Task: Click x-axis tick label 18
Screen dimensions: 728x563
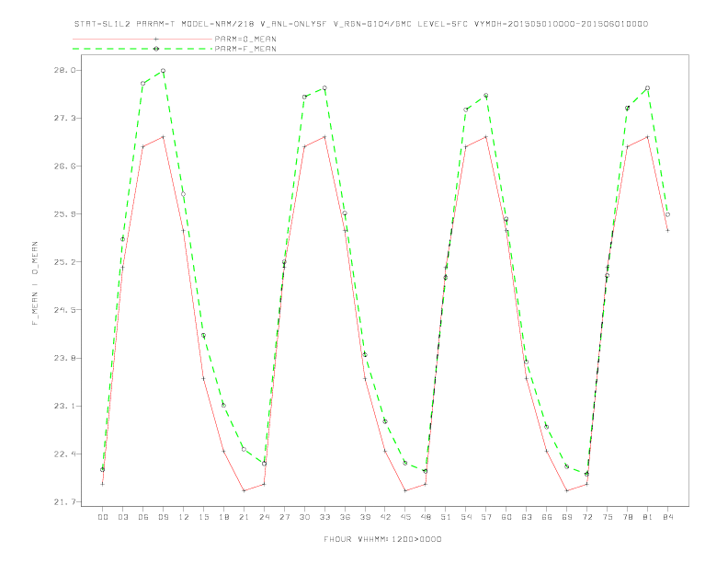Action: [223, 517]
